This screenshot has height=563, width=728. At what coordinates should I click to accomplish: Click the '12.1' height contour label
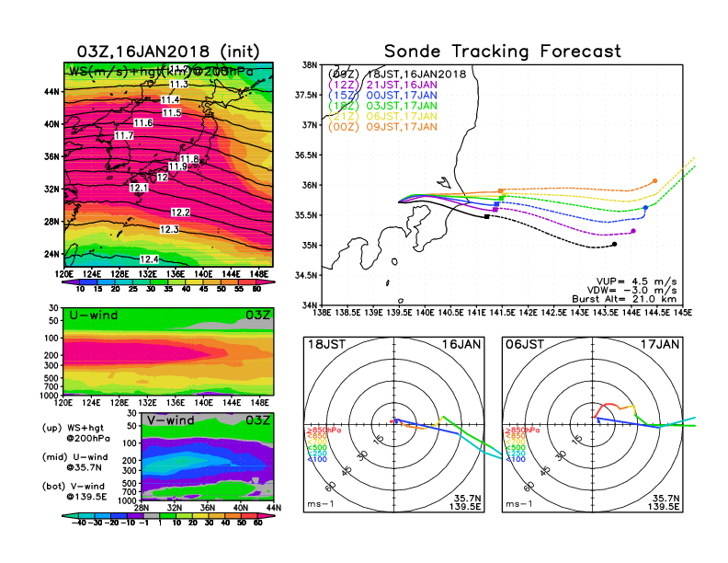pyautogui.click(x=139, y=189)
